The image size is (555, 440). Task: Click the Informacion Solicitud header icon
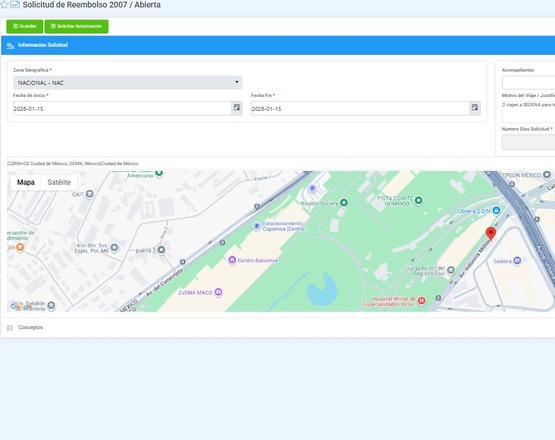tap(10, 45)
